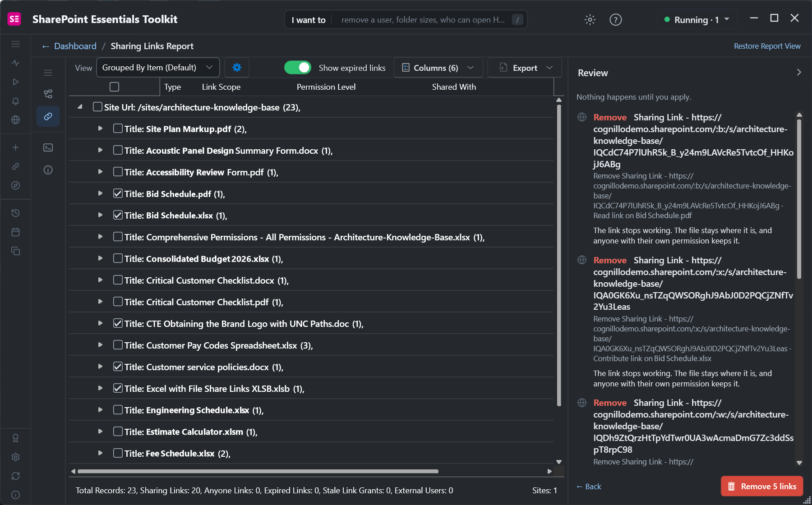
Task: Click the copy pages sidebar icon
Action: [x=16, y=251]
